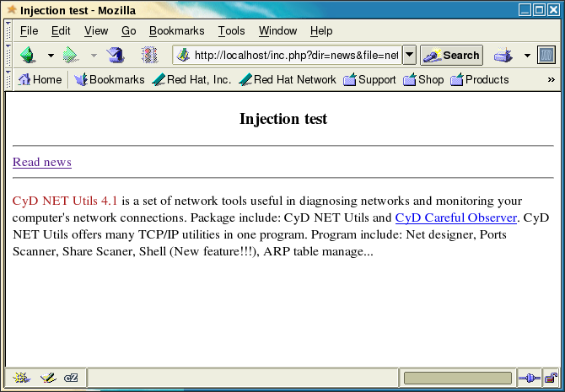
Task: Click the red CyD NET Utils 4.1 text
Action: (x=65, y=201)
